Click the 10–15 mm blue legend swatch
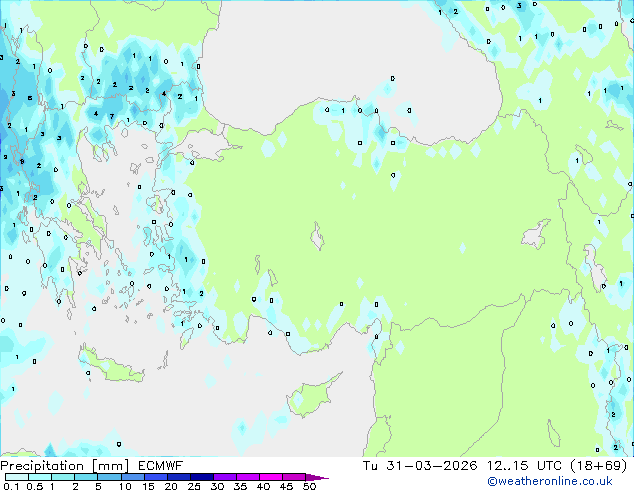 (x=133, y=477)
